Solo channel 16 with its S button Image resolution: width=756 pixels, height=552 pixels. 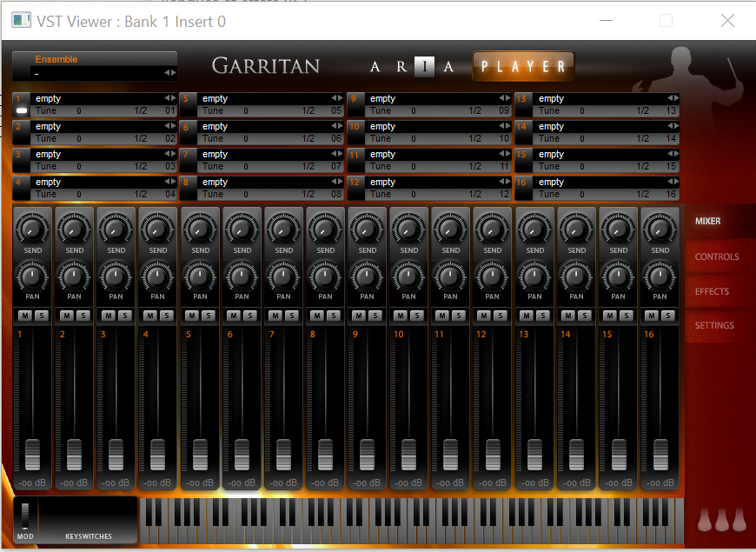point(666,316)
